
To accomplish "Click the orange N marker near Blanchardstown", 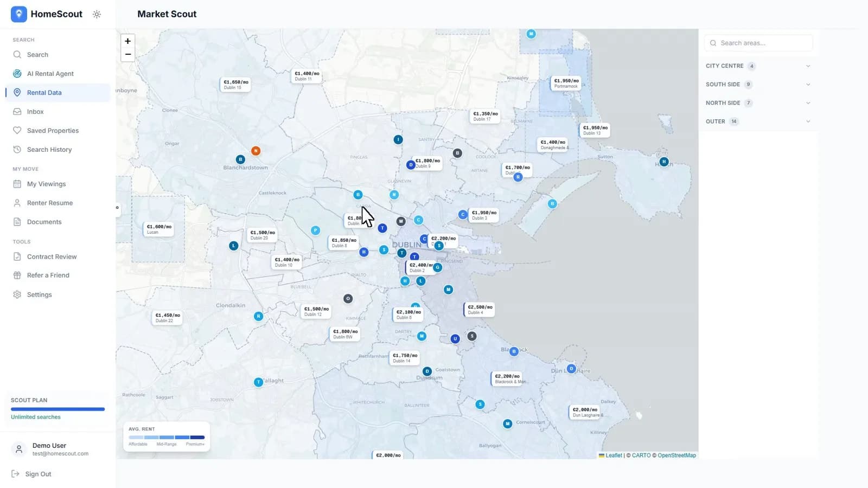I will click(x=256, y=151).
